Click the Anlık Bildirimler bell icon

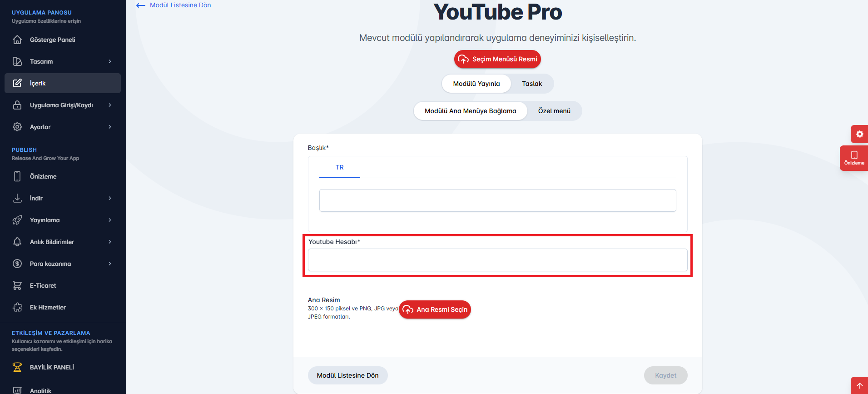(x=17, y=242)
